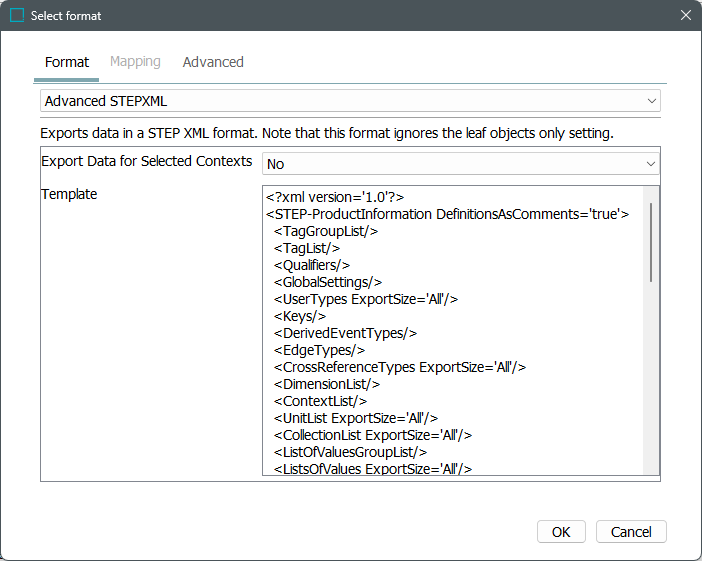
Task: Place cursor on the DerivedEventTypes line
Action: (345, 333)
